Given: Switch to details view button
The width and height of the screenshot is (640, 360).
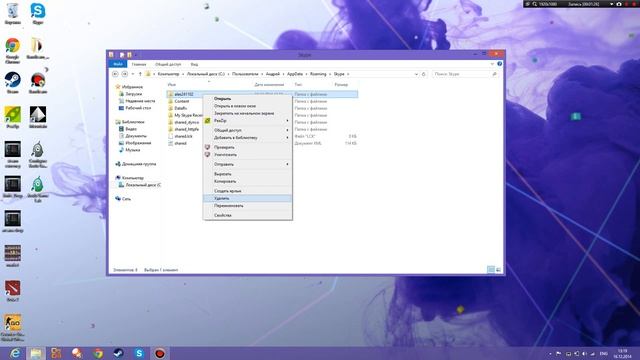Looking at the screenshot, I should [491, 270].
